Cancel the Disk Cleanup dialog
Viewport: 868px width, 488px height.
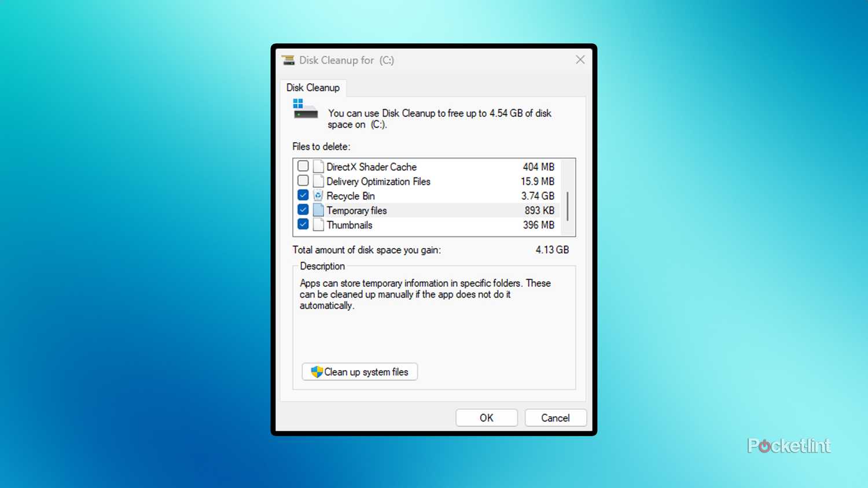point(555,417)
